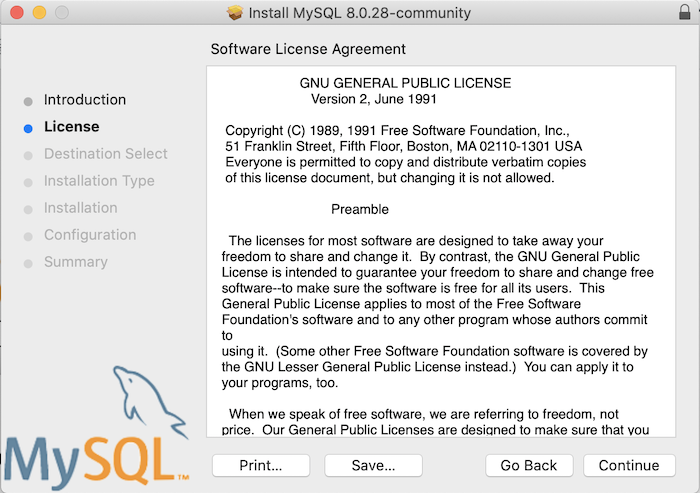Viewport: 700px width, 493px height.
Task: Click the Software License Agreement heading
Action: tap(308, 49)
